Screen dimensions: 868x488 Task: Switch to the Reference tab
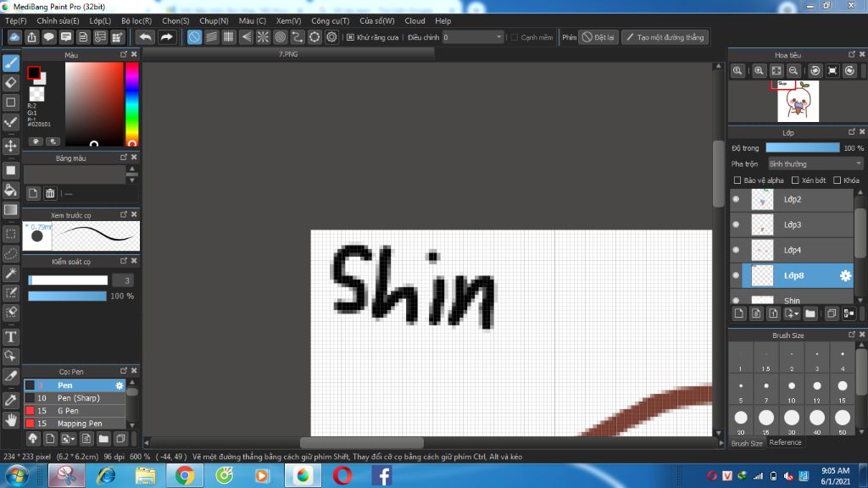[x=785, y=442]
